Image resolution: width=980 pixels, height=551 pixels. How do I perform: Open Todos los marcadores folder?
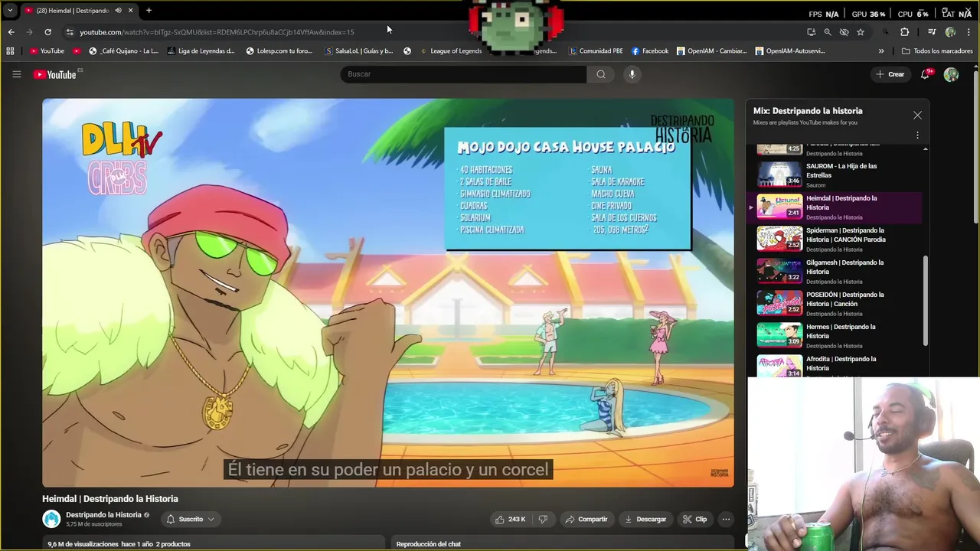[937, 51]
